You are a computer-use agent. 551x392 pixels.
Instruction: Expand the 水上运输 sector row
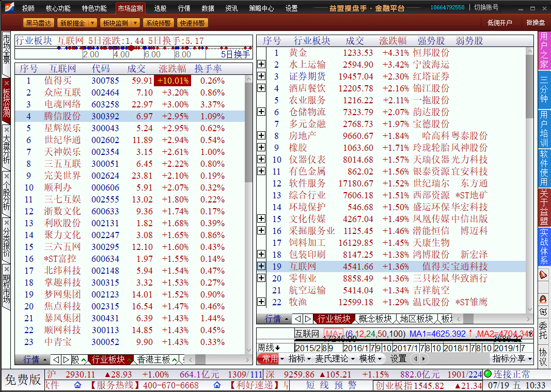[x=261, y=64]
